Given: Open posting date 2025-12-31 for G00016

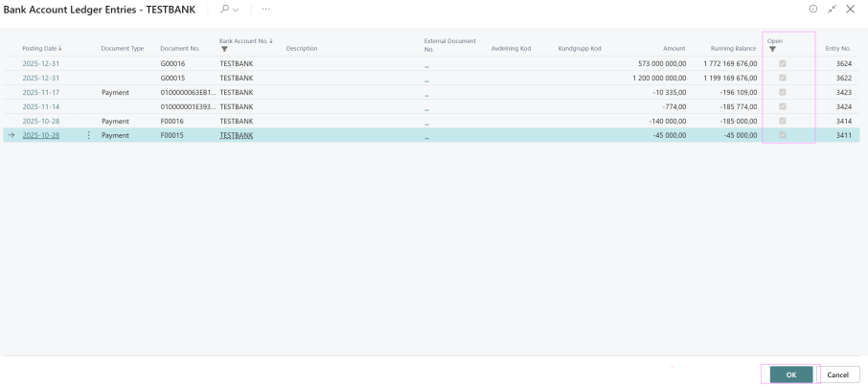Looking at the screenshot, I should point(41,63).
